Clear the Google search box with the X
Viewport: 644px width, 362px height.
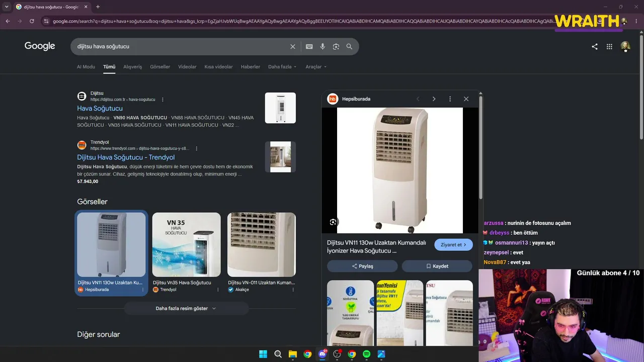(293, 46)
